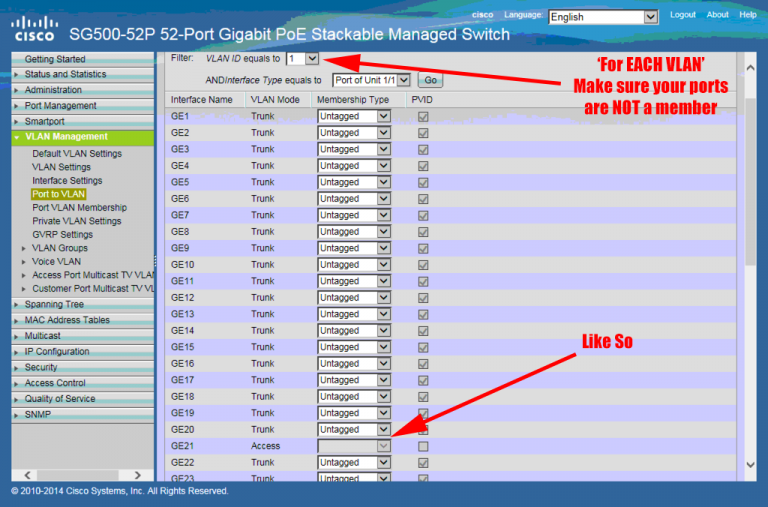Click the Logout link
768x507 pixels.
coord(683,15)
